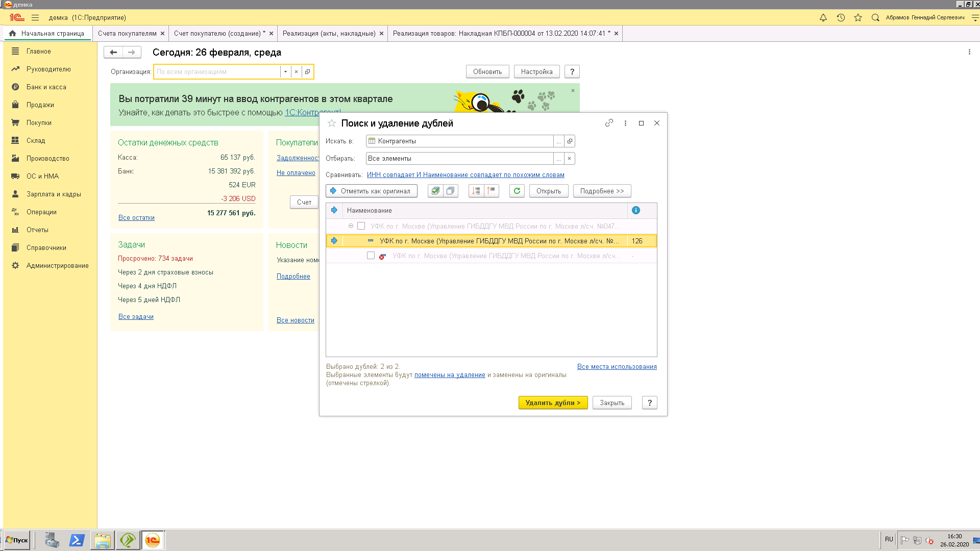Viewport: 980px width, 551px height.
Task: Switch to Реализация товаров: Накладная tab
Action: (x=501, y=34)
